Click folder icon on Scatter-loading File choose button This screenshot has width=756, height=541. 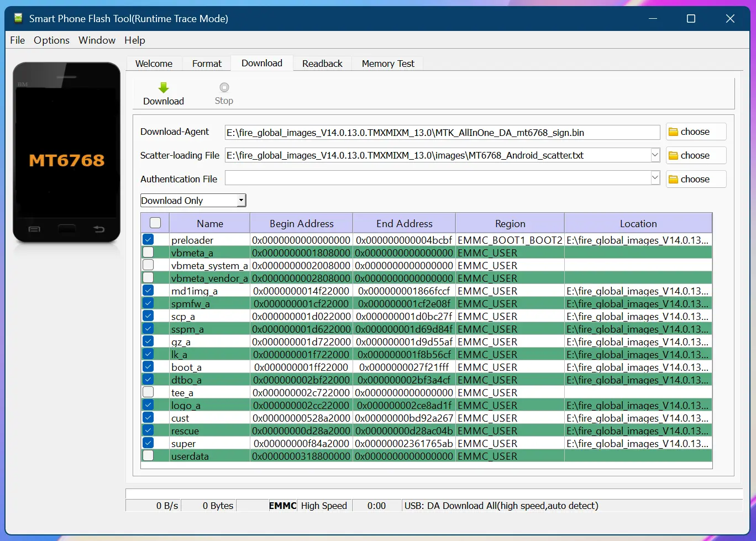(673, 155)
